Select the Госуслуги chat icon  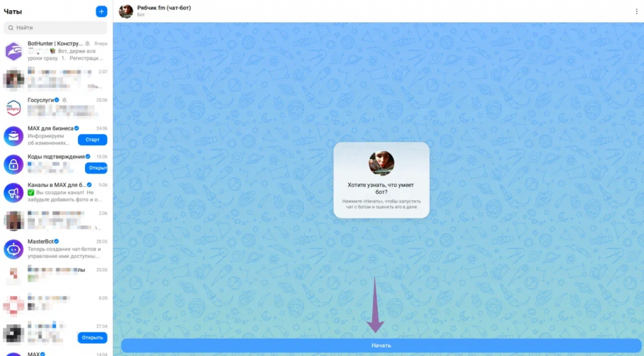coord(14,107)
